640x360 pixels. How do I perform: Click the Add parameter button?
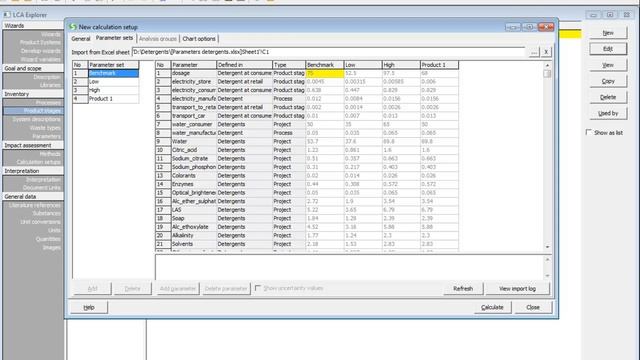click(178, 289)
